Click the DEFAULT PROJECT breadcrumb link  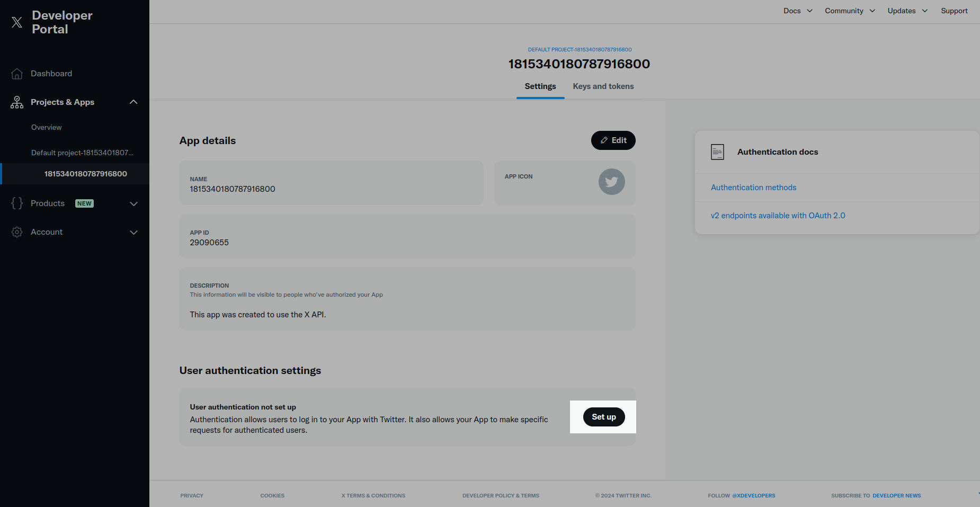(x=580, y=50)
